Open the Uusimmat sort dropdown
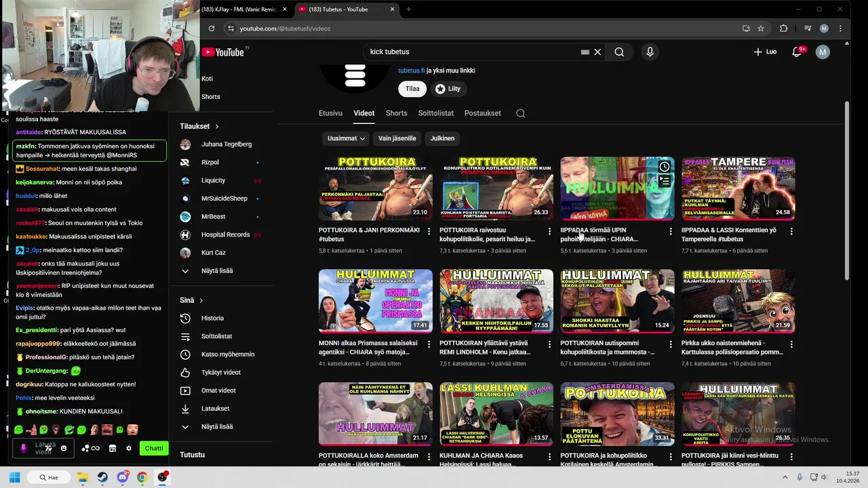868x488 pixels. pos(346,138)
